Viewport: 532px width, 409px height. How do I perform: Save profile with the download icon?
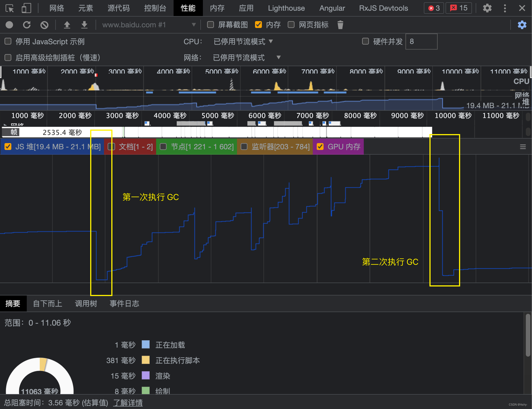84,25
